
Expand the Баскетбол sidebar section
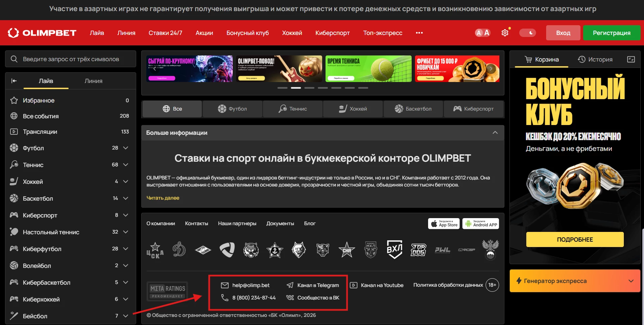pyautogui.click(x=126, y=198)
